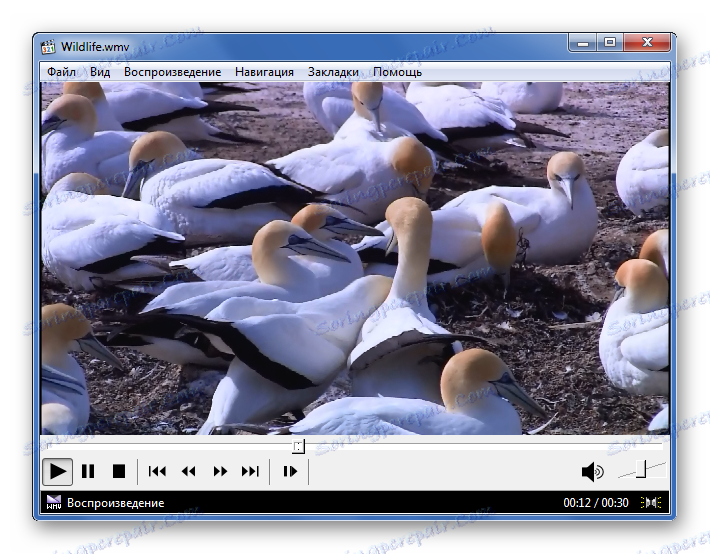
Task: Click the gannets video frame
Action: [x=355, y=258]
